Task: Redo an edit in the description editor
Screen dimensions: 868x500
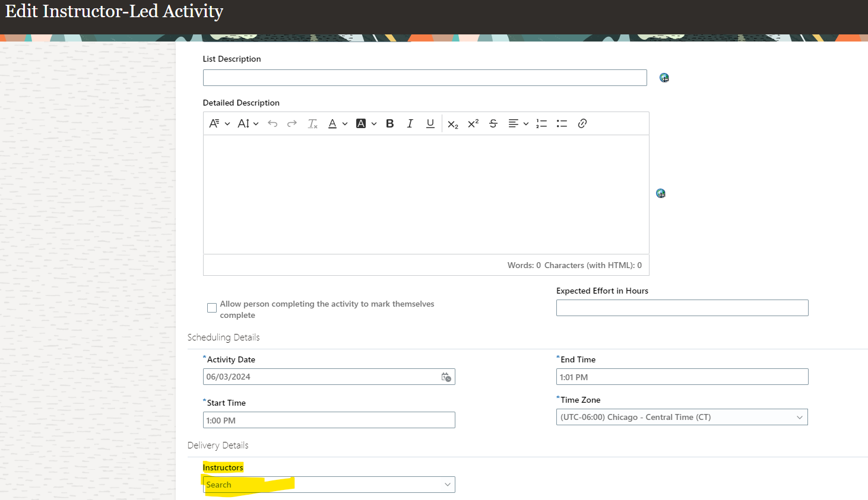Action: (x=292, y=123)
